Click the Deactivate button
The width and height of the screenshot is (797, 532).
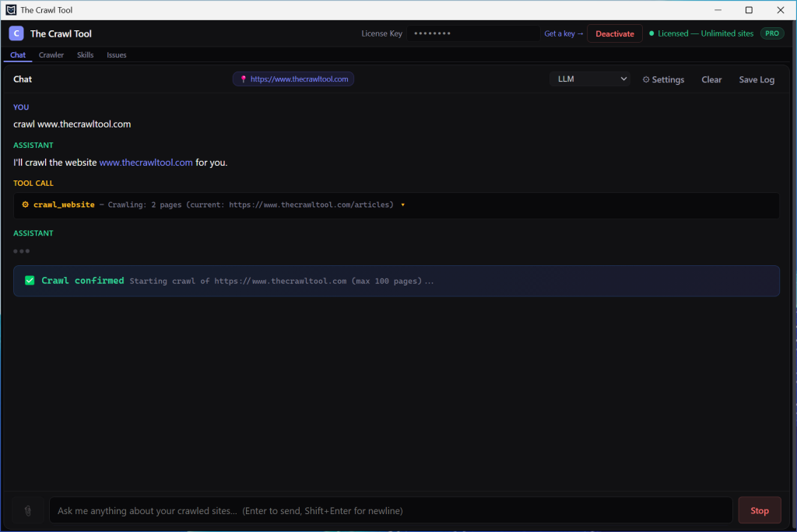pos(615,33)
